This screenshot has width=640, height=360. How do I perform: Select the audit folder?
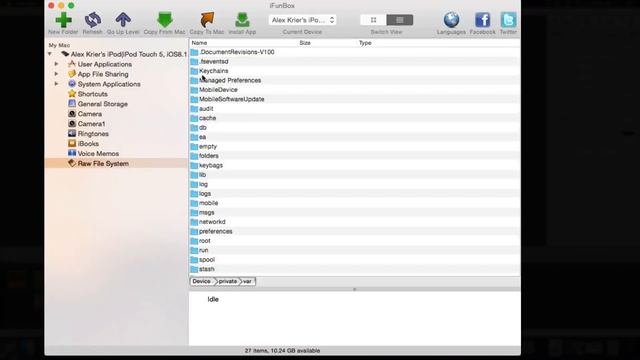355,109
